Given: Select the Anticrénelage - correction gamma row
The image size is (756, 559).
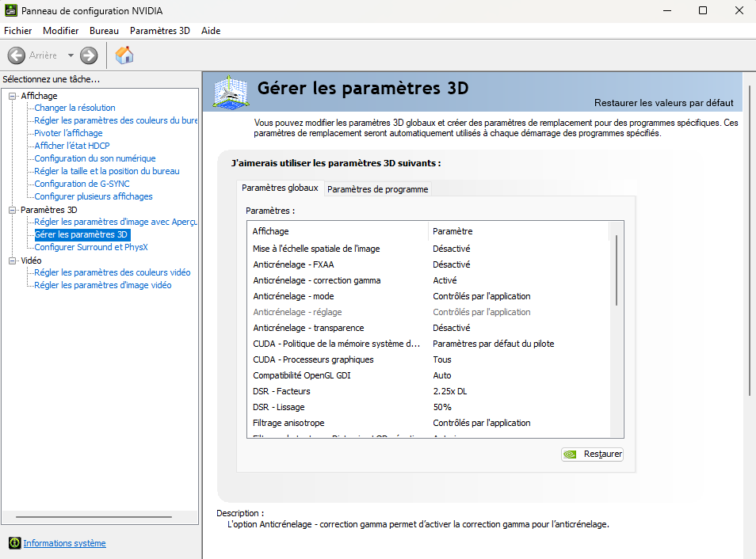Looking at the screenshot, I should click(x=429, y=280).
